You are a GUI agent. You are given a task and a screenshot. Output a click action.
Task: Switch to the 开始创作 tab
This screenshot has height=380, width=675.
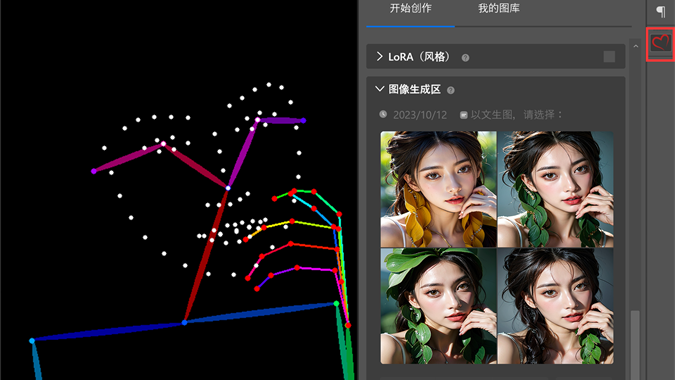tap(410, 8)
